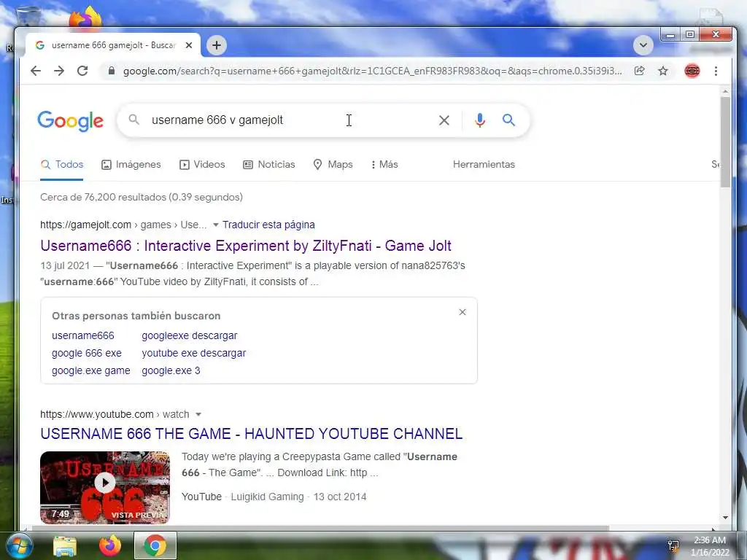The height and width of the screenshot is (560, 747).
Task: Open Herramientas search tools
Action: (x=484, y=164)
